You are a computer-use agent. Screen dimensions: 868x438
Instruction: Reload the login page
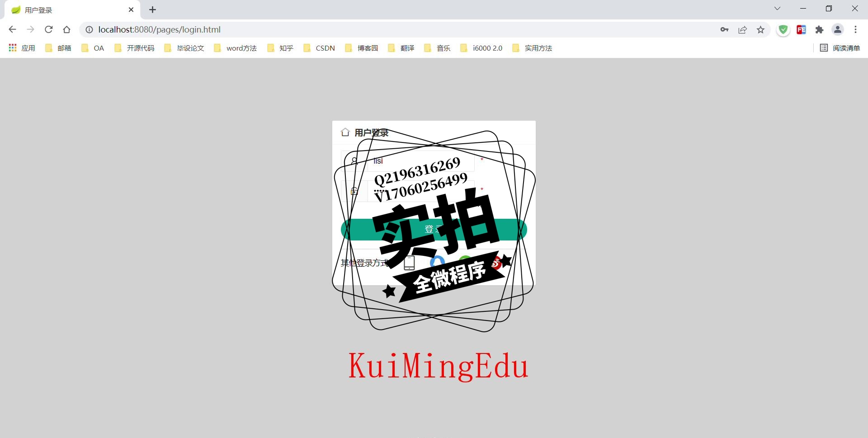click(x=48, y=29)
